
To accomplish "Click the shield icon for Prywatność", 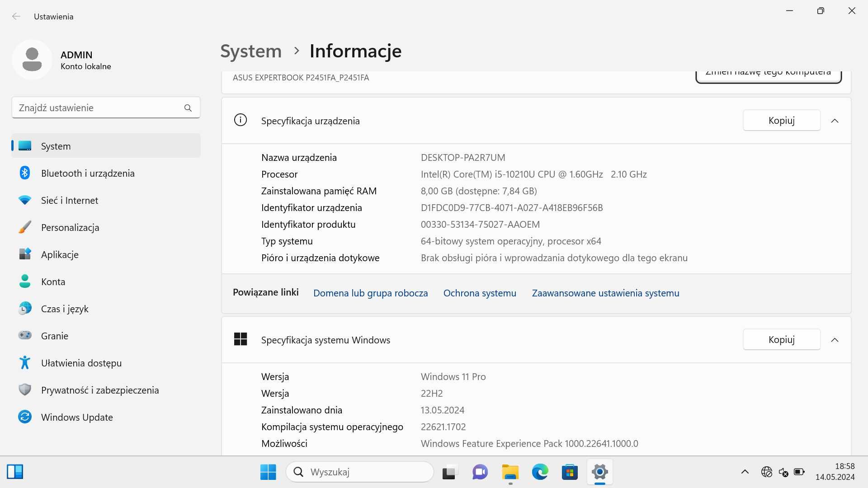I will (x=25, y=389).
